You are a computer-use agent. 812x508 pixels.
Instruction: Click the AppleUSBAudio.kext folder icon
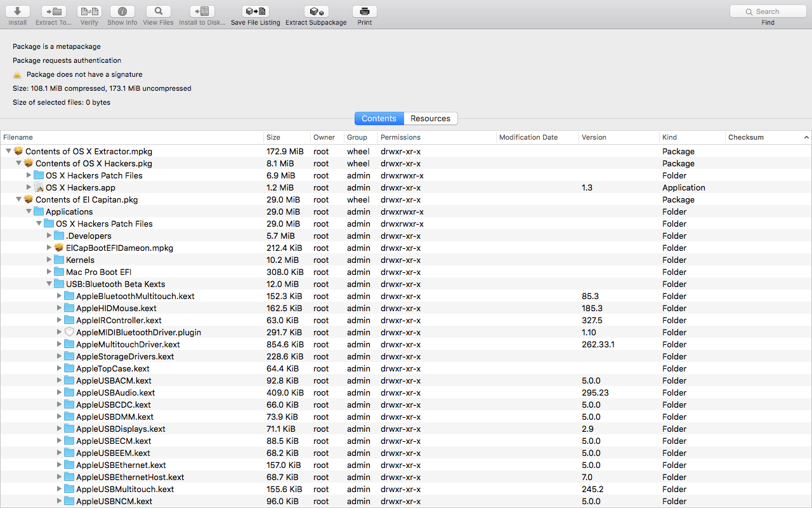[x=69, y=392]
